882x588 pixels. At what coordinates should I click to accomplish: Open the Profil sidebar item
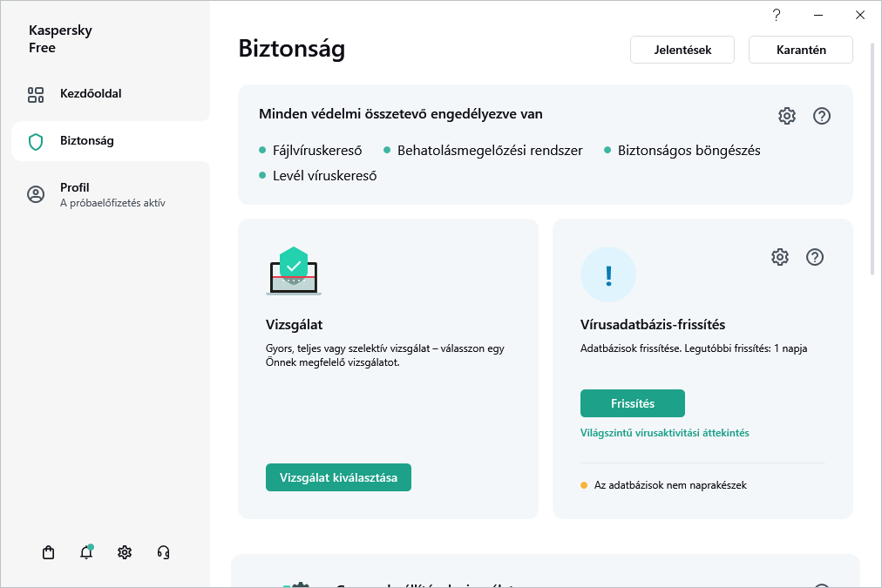(x=75, y=188)
